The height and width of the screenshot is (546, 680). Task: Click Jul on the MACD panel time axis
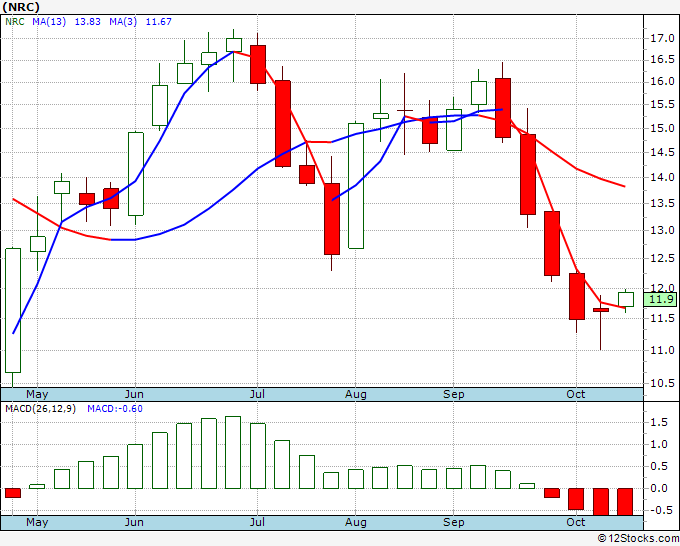(257, 522)
